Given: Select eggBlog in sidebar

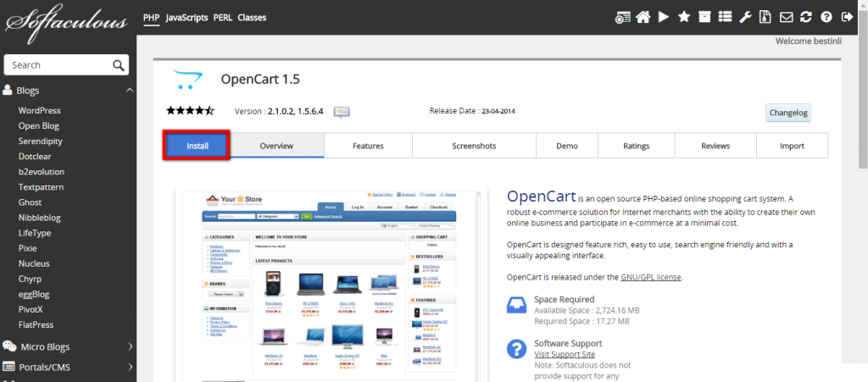Looking at the screenshot, I should [34, 294].
